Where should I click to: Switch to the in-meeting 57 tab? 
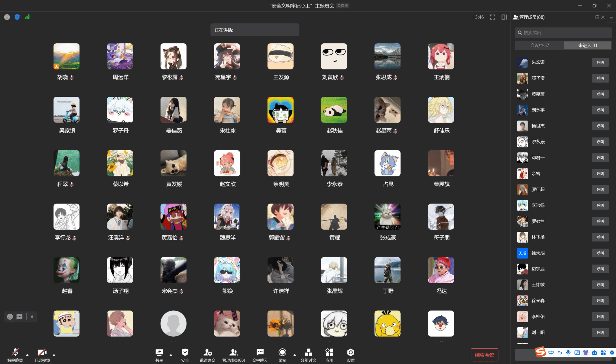click(x=539, y=45)
